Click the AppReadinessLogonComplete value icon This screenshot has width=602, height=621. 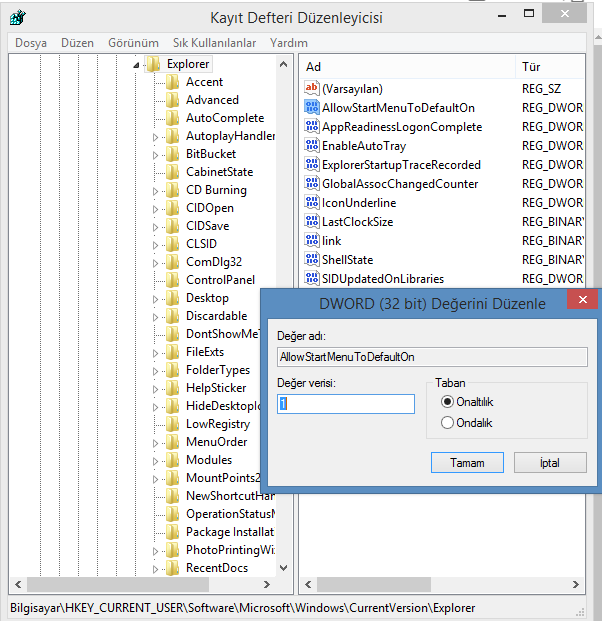click(x=312, y=126)
